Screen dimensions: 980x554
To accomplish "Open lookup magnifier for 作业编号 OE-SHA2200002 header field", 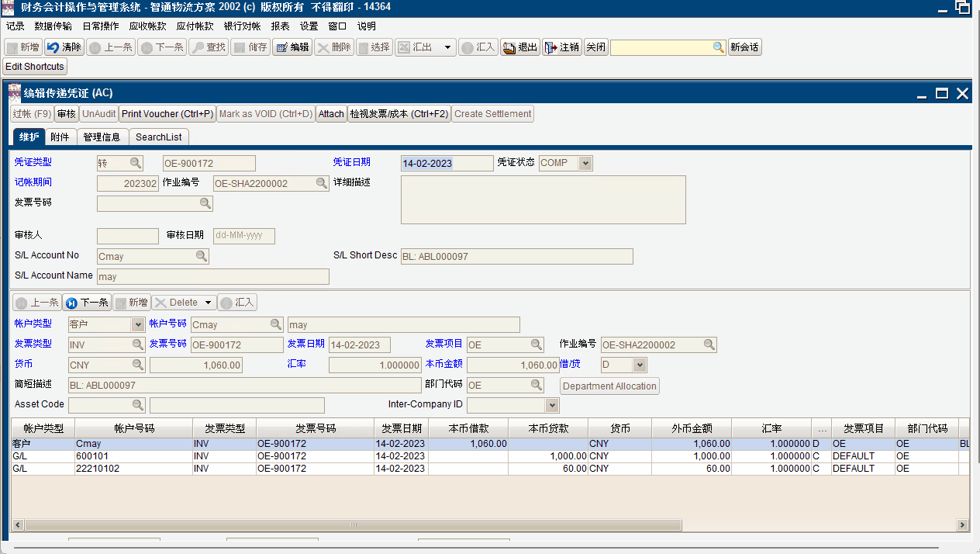I will pyautogui.click(x=321, y=183).
